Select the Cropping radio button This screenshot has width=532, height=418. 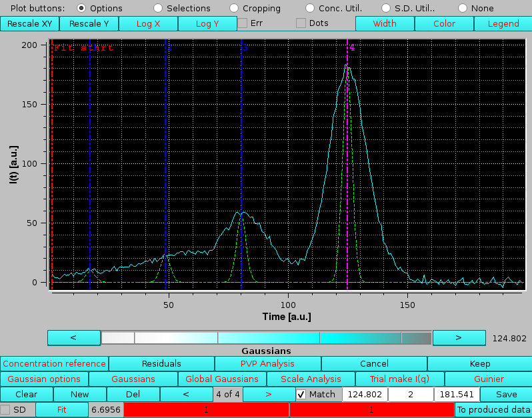click(x=234, y=9)
